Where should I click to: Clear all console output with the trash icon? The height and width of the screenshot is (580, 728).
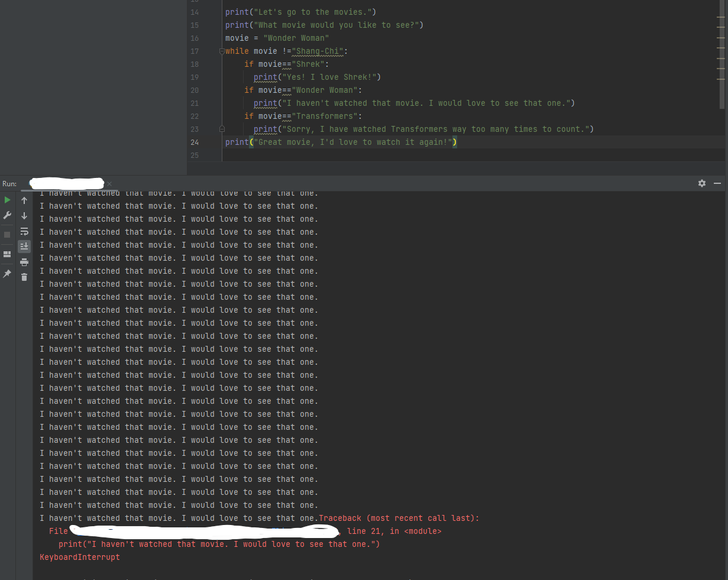click(x=24, y=278)
